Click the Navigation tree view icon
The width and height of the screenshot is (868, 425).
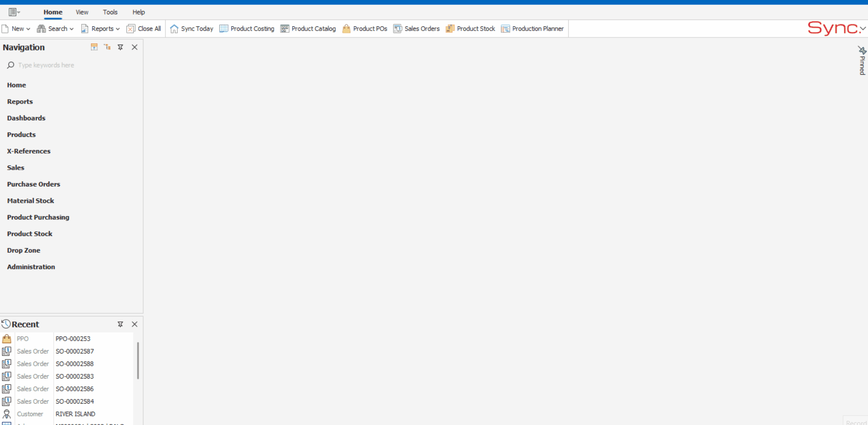tap(107, 47)
